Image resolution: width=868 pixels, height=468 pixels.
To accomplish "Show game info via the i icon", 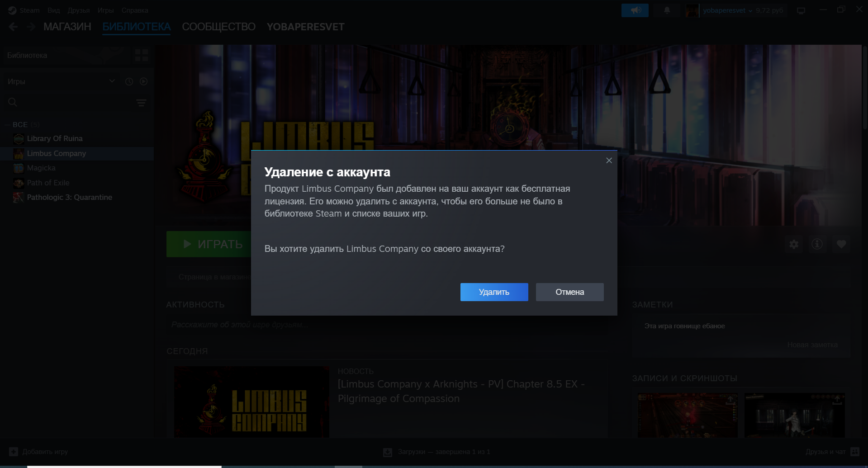I will (x=817, y=244).
